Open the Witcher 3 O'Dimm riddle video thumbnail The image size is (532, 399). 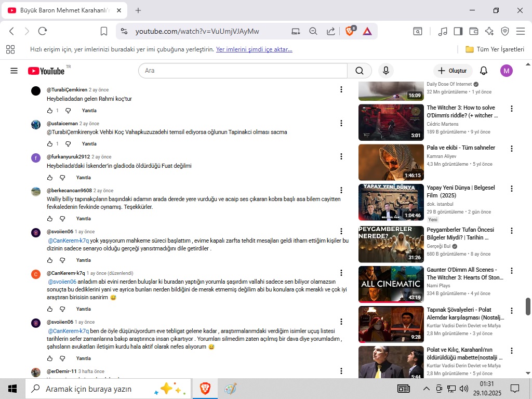[x=391, y=122]
